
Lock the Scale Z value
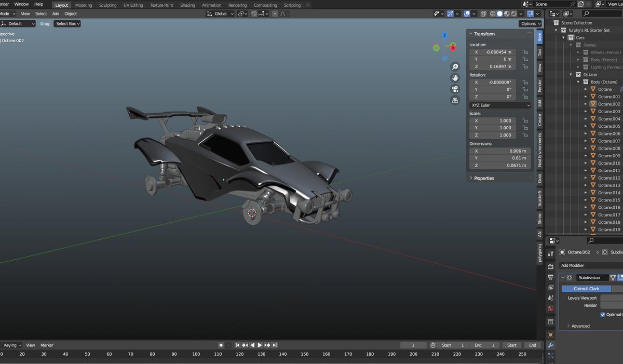525,135
